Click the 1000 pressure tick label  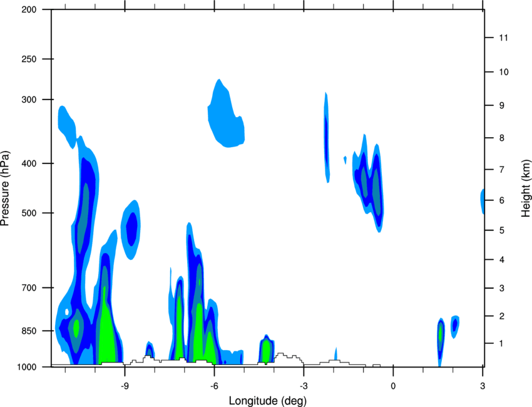pos(27,367)
